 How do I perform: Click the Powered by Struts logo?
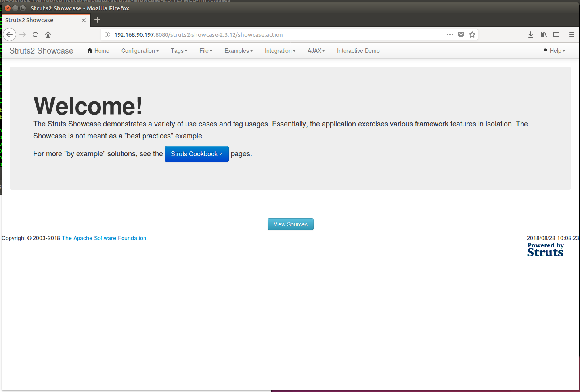pos(546,250)
